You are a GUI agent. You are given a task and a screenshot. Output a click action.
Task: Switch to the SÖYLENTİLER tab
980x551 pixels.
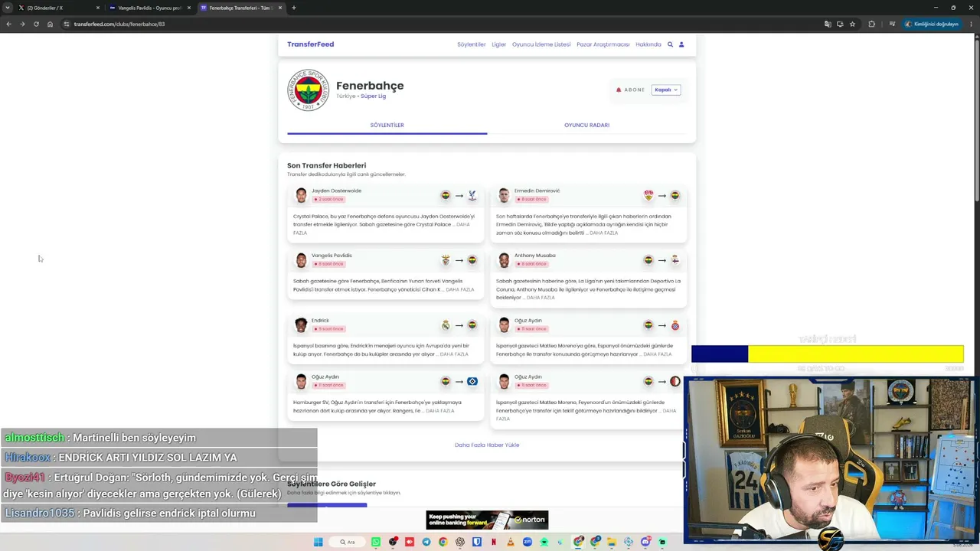[x=387, y=125]
